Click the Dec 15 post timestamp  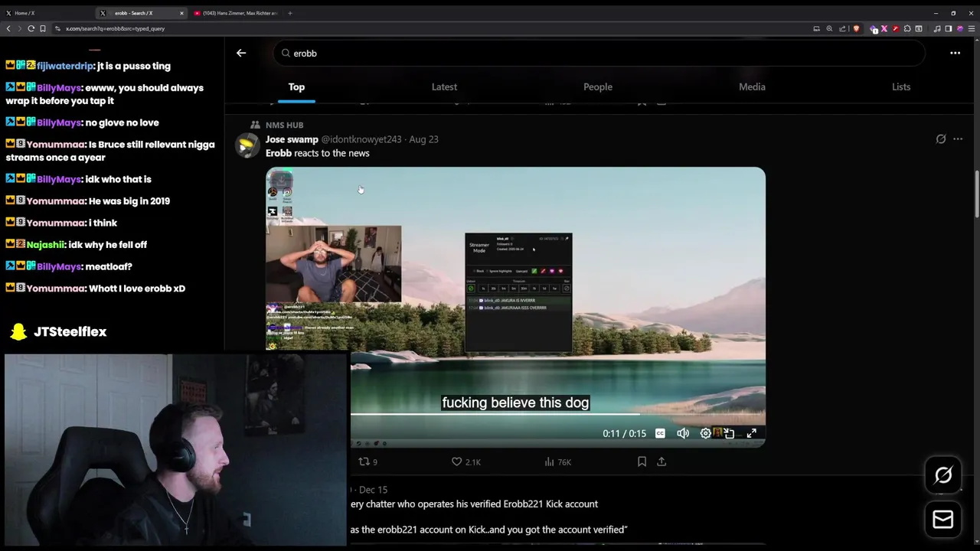[x=373, y=490]
